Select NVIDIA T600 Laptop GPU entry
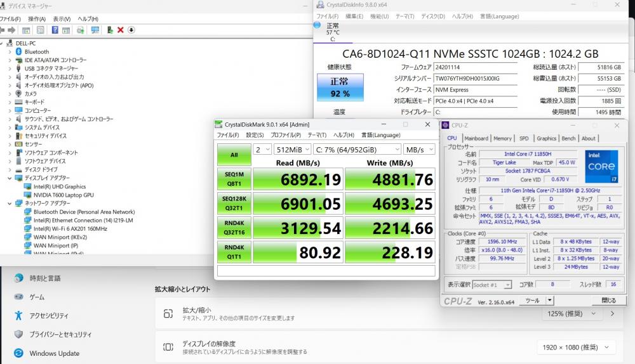Screen dimensions: 635x364 [x=63, y=195]
